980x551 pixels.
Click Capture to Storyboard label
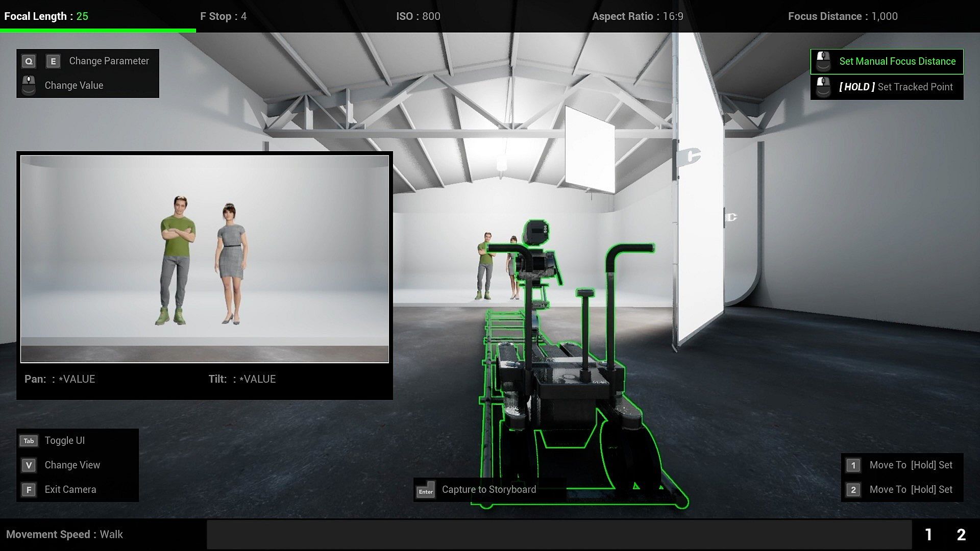click(488, 490)
